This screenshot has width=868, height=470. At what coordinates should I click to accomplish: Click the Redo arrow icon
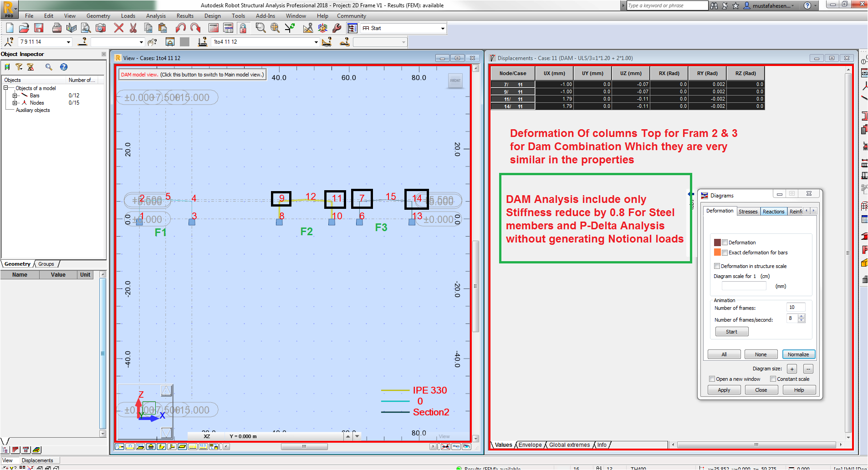click(x=195, y=28)
